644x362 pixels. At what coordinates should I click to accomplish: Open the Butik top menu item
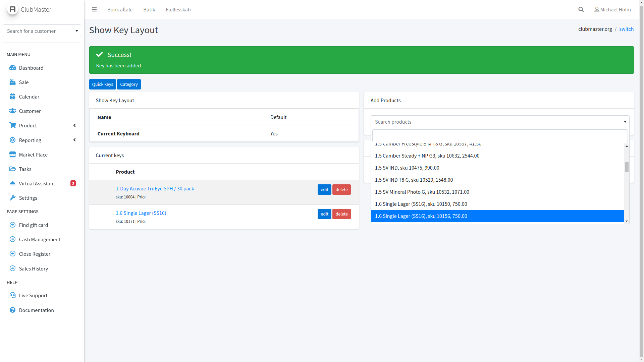(149, 9)
